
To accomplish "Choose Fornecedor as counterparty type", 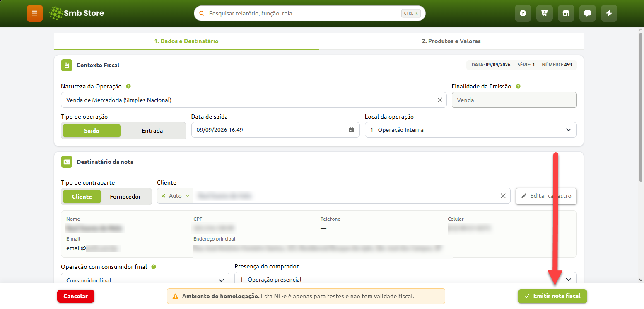I will tap(125, 197).
